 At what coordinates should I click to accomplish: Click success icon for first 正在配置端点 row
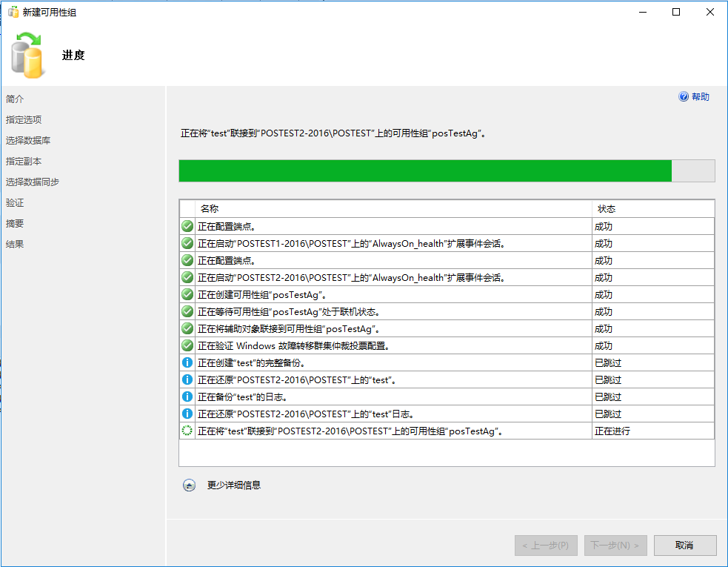[x=187, y=226]
